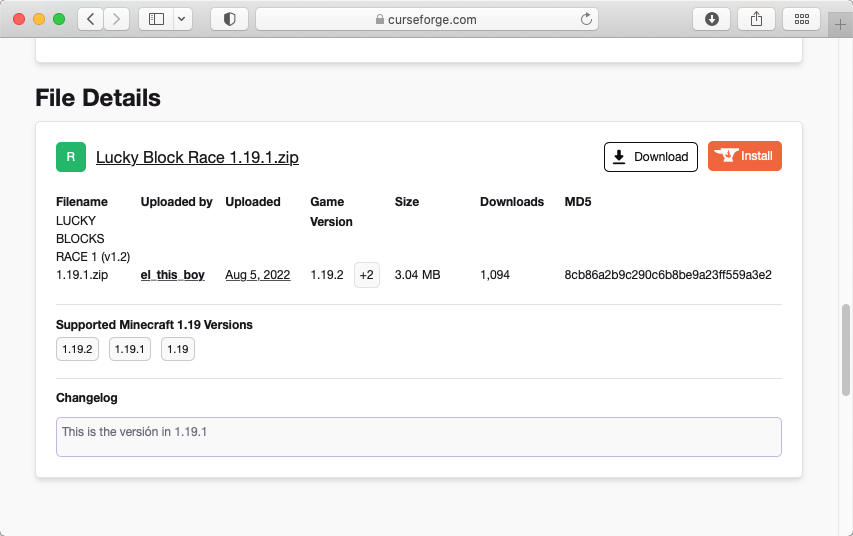This screenshot has width=853, height=536.
Task: Go forward with the Safari forward arrow
Action: pos(116,20)
